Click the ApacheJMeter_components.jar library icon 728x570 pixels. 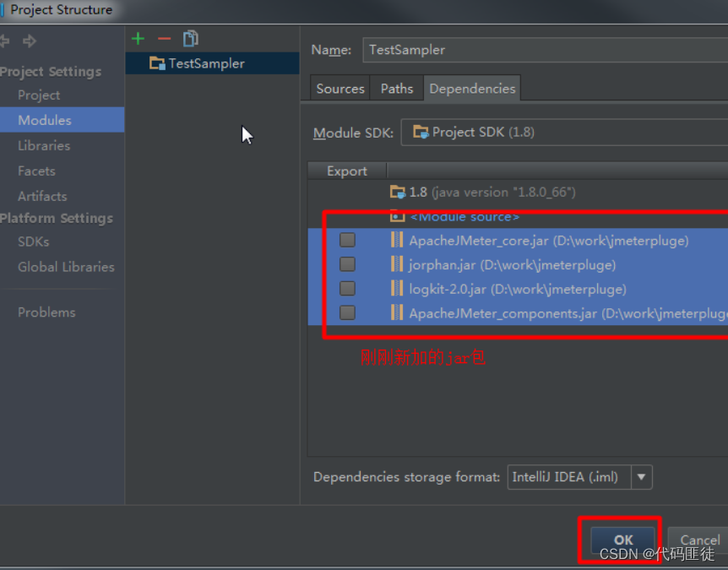click(x=396, y=312)
